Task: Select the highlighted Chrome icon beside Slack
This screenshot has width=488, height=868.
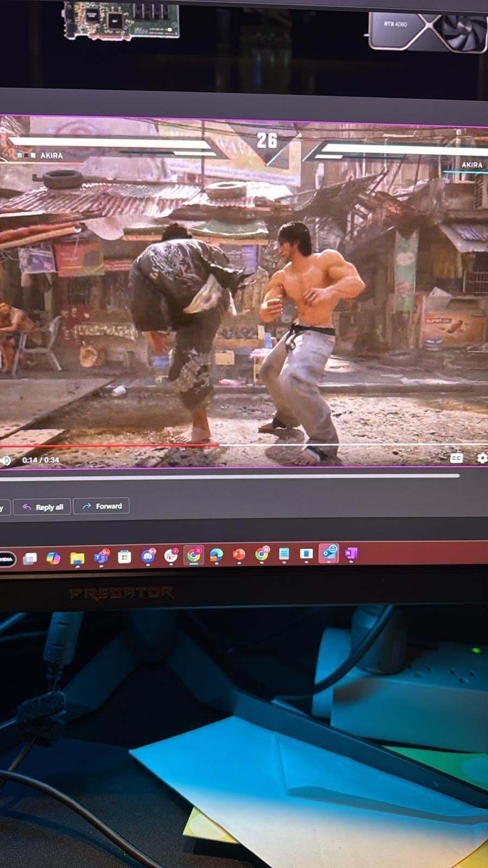Action: 194,555
